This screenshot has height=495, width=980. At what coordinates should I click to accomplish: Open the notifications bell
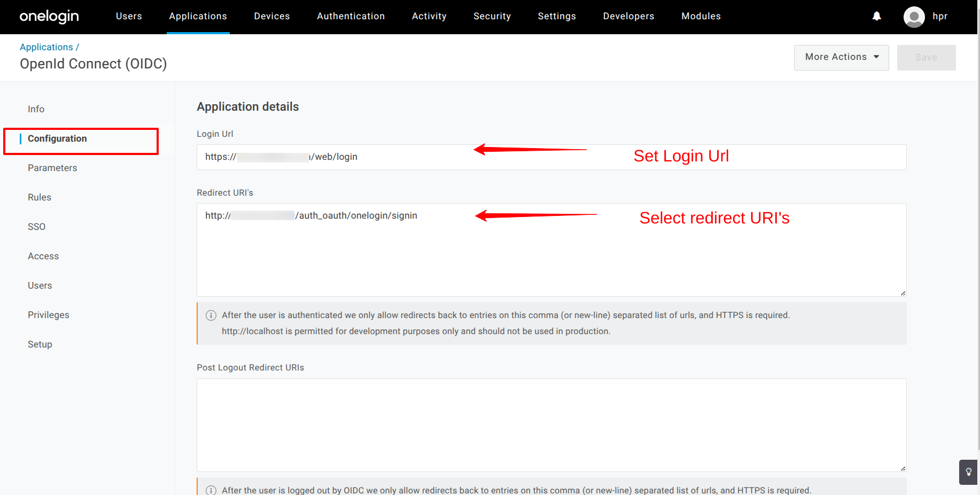(877, 16)
